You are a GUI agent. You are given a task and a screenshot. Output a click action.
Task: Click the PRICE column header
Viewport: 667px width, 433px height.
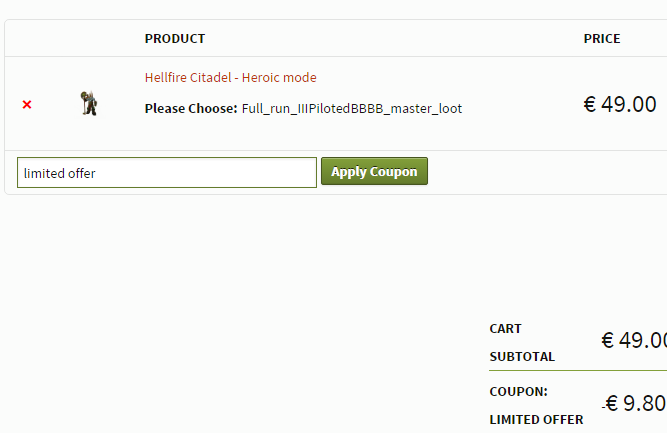[602, 39]
